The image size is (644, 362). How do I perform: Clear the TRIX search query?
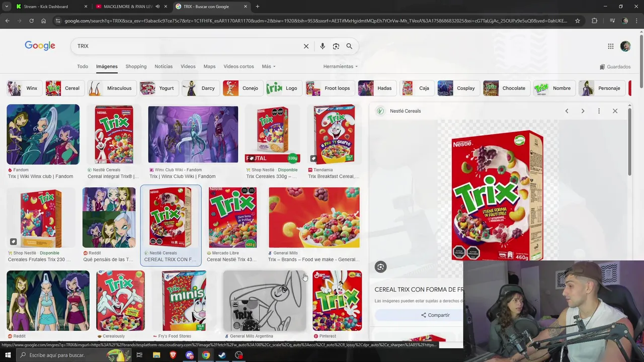306,46
